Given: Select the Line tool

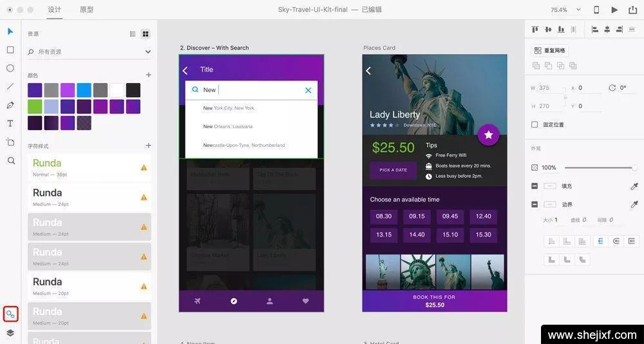Looking at the screenshot, I should point(10,86).
